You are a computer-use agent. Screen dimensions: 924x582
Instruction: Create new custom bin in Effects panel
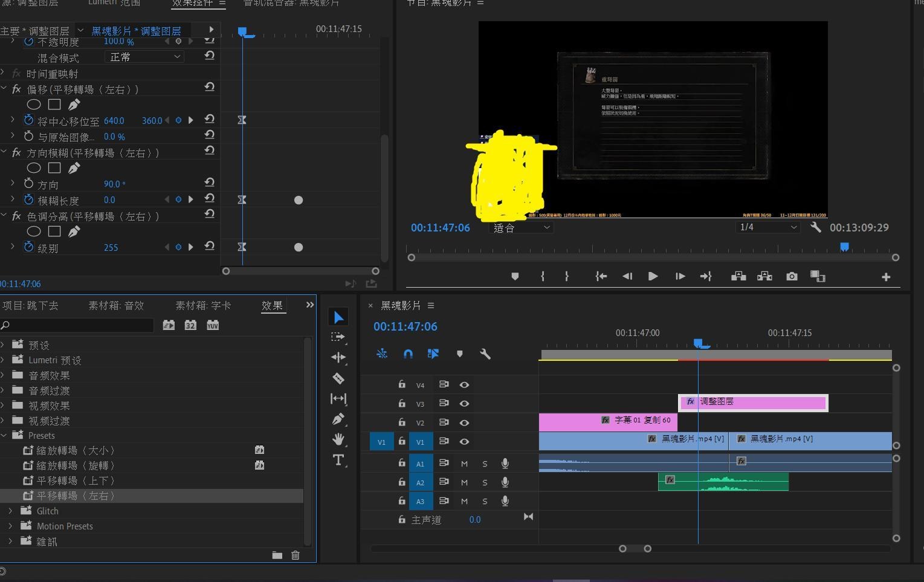coord(277,555)
